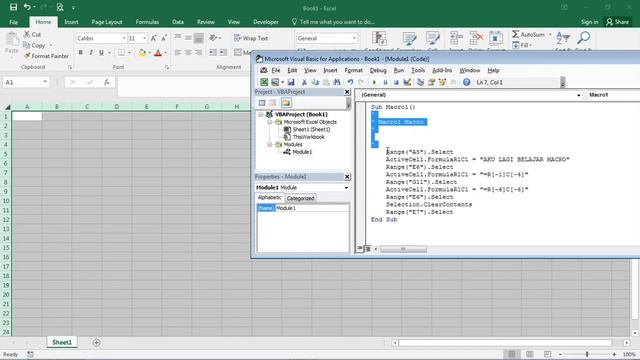Click the yellow Fill Color button
Viewport: 640px width, 360px height.
coord(142,53)
